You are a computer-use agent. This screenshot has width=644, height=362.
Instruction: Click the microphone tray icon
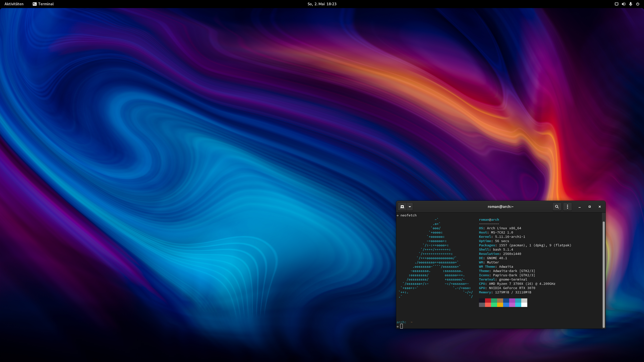tap(630, 4)
